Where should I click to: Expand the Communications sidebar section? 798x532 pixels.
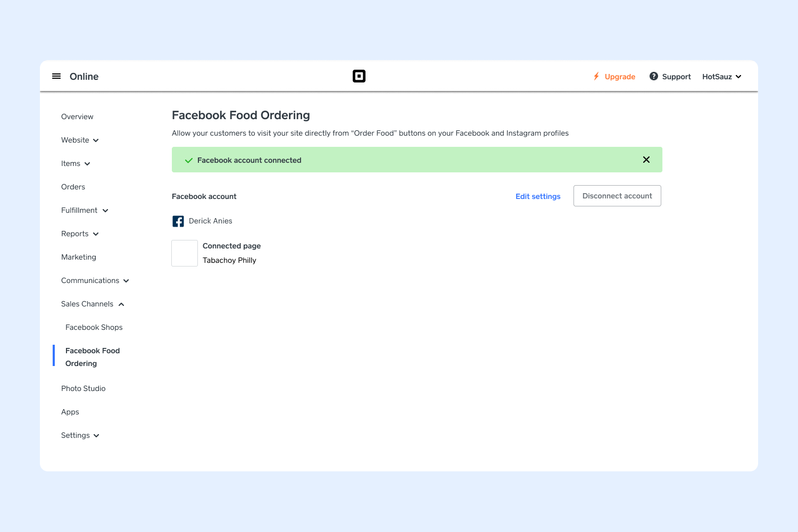coord(95,281)
